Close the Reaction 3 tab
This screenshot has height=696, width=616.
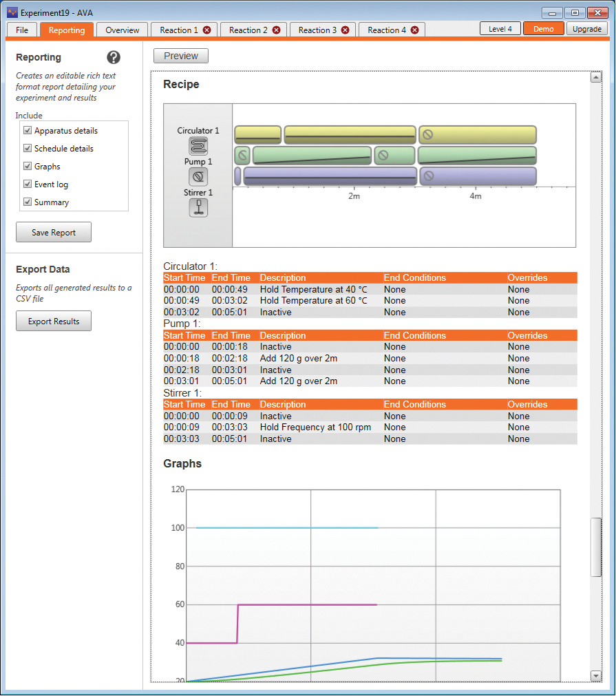346,30
